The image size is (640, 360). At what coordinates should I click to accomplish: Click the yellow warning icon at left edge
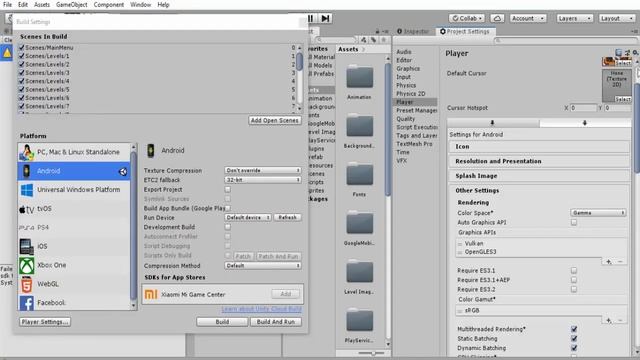coord(7,53)
